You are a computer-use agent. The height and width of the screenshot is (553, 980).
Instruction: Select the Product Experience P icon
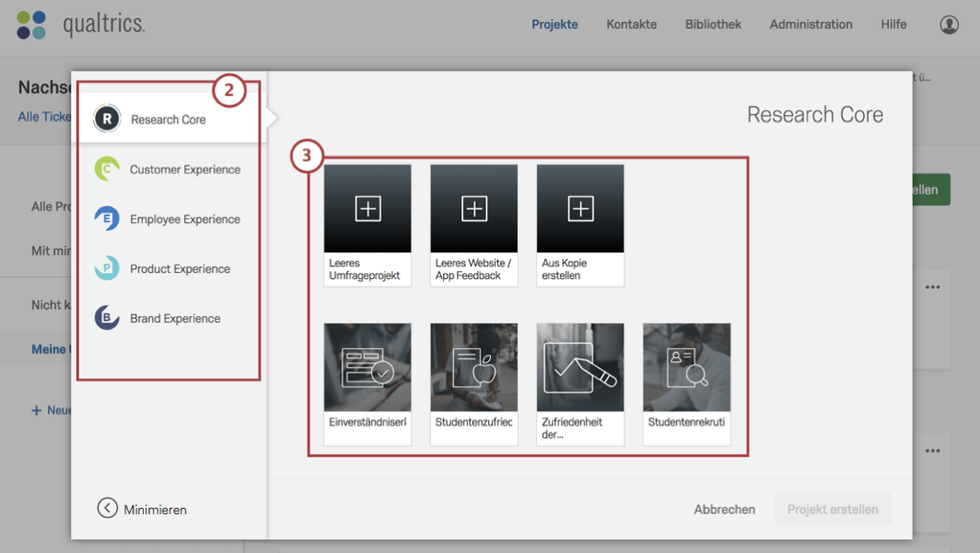click(x=107, y=267)
